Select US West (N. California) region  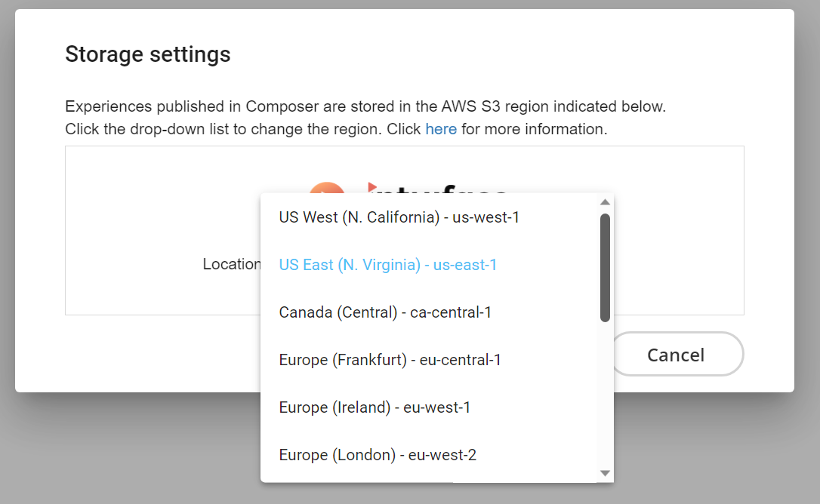pyautogui.click(x=428, y=217)
